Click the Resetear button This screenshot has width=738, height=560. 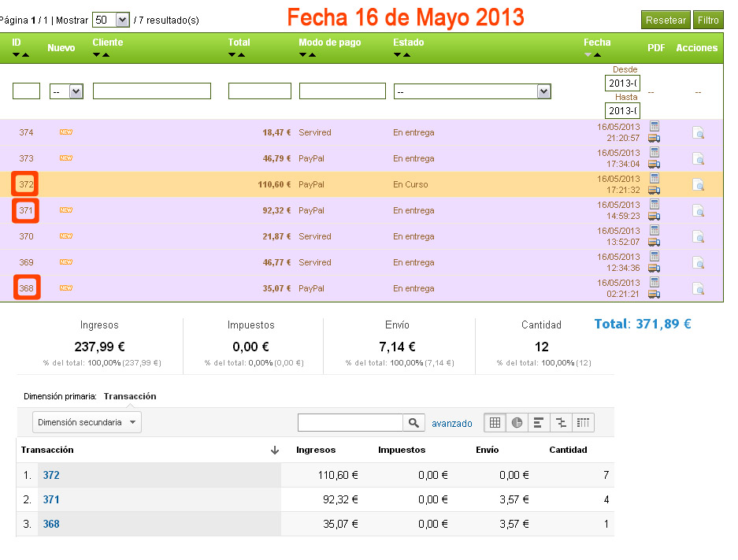point(666,20)
